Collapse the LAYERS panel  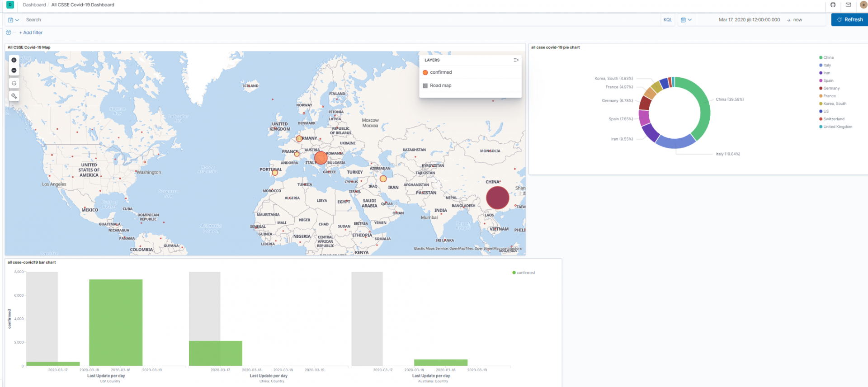[516, 60]
